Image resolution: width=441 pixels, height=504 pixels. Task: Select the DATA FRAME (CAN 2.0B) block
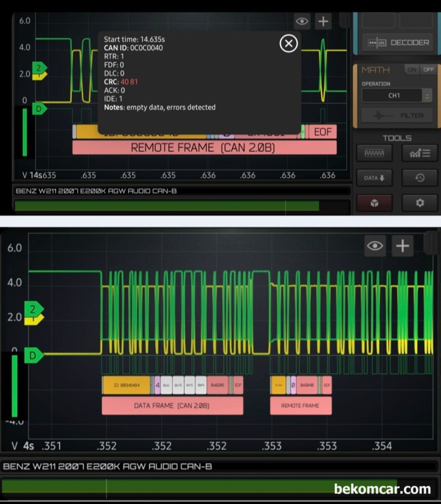coord(172,406)
